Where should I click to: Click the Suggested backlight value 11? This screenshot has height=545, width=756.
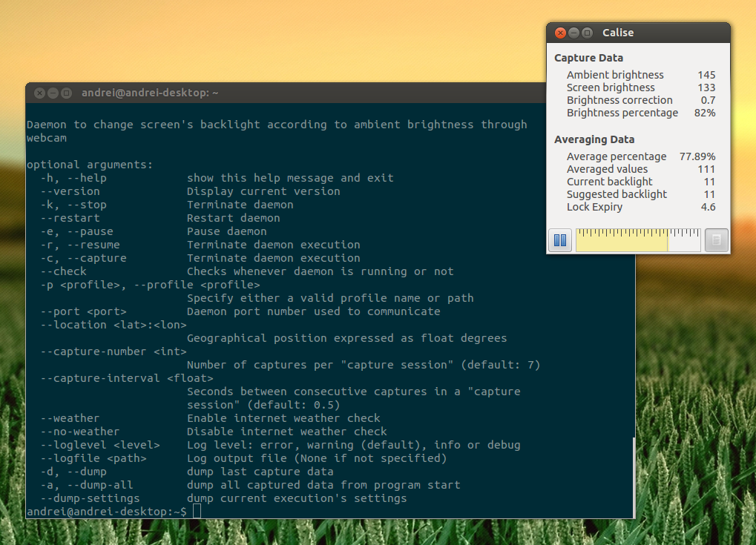(x=709, y=194)
